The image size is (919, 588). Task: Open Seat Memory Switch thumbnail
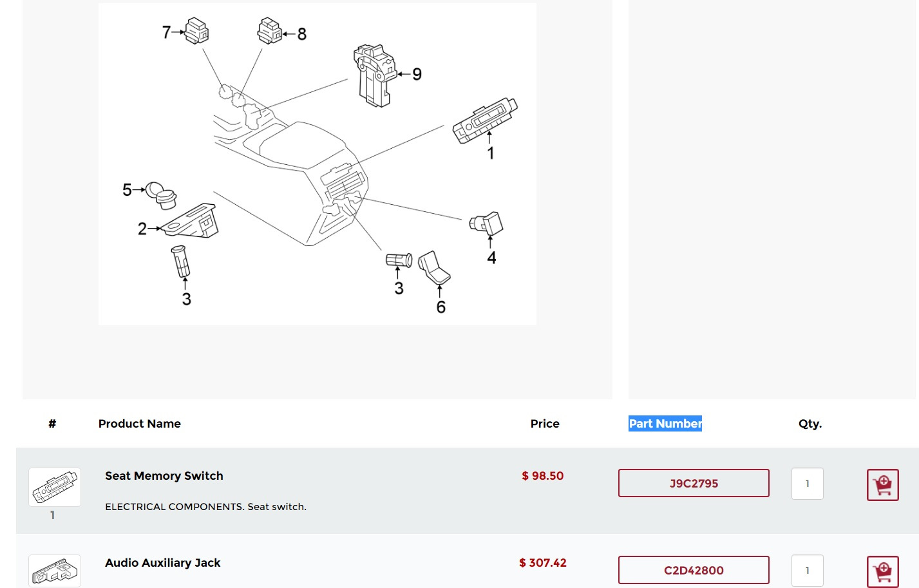(x=55, y=487)
